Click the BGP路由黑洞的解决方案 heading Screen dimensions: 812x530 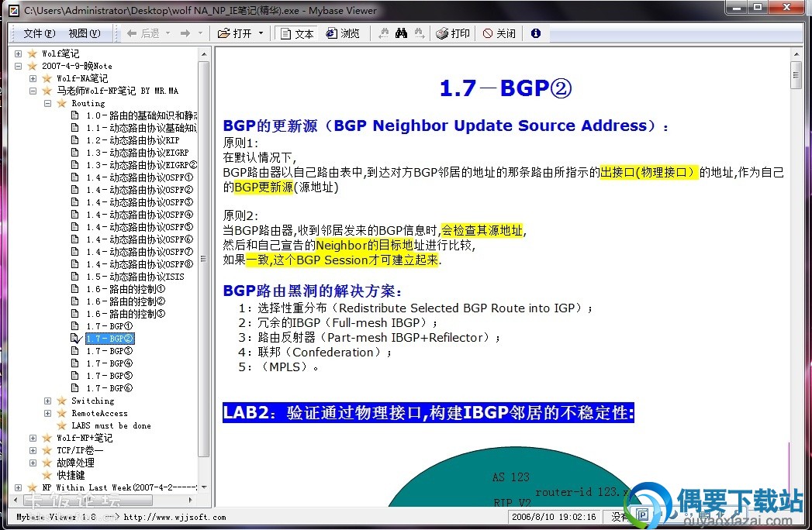pyautogui.click(x=313, y=291)
